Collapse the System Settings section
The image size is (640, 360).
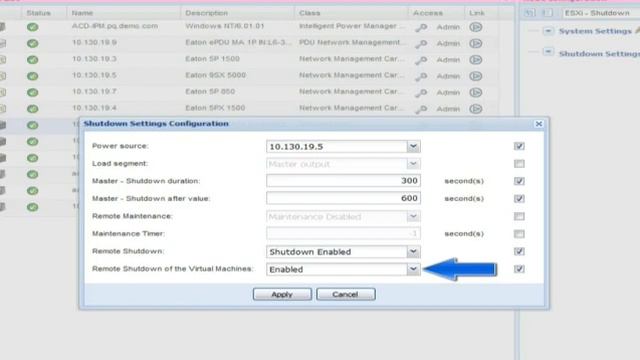pos(548,31)
